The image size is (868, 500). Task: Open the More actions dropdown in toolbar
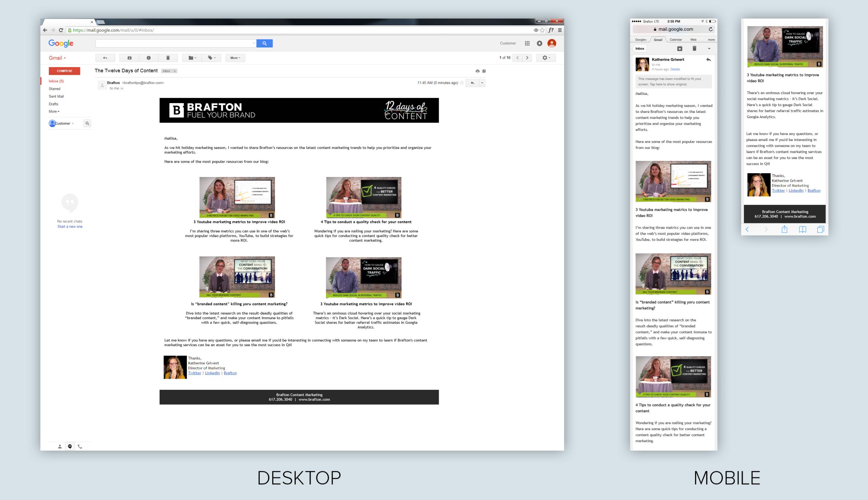point(235,58)
